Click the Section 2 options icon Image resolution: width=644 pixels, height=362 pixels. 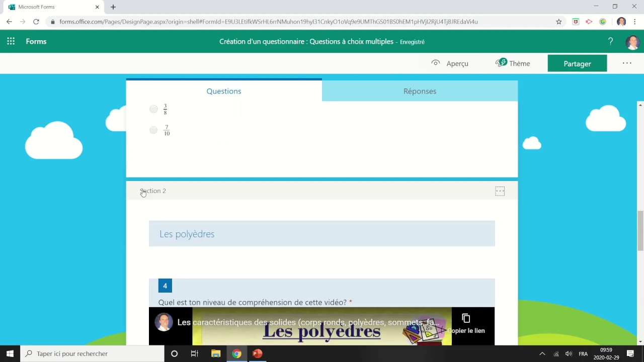coord(500,191)
